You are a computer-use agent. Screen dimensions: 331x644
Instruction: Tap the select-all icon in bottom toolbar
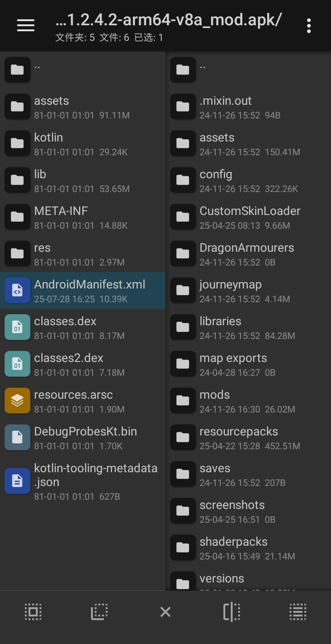(33, 612)
